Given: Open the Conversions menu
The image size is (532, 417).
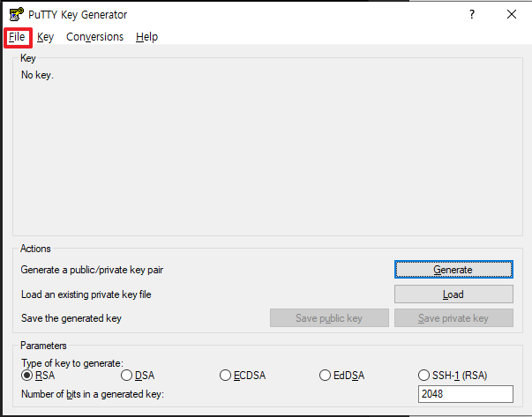Looking at the screenshot, I should coord(94,37).
